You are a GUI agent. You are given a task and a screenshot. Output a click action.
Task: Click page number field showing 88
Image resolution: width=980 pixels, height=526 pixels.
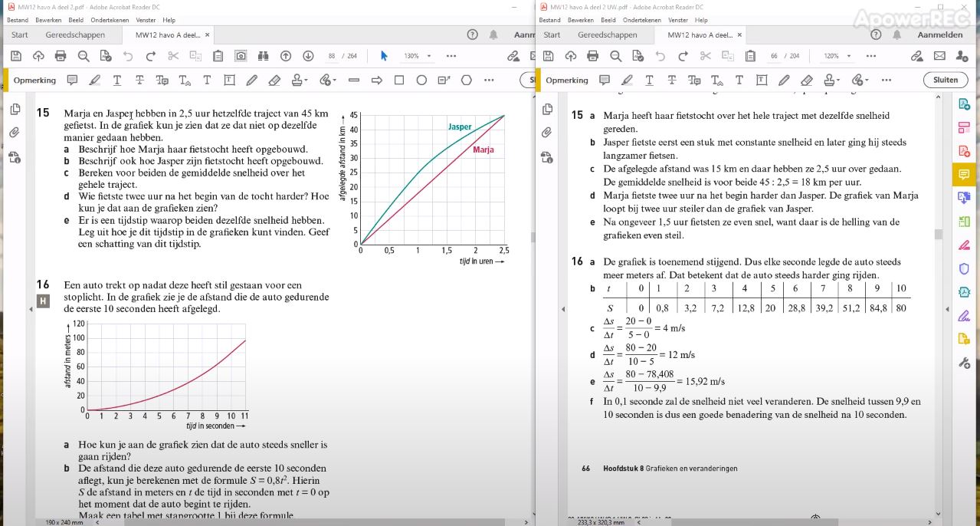click(333, 56)
